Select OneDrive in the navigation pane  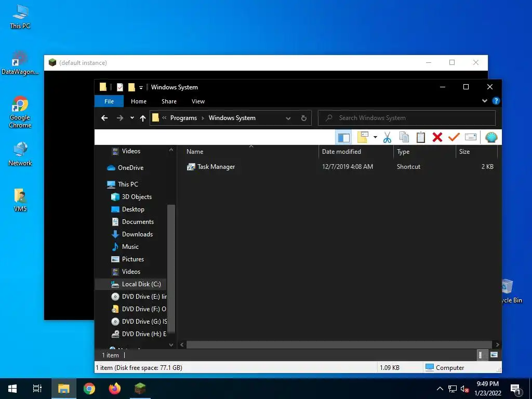point(130,168)
